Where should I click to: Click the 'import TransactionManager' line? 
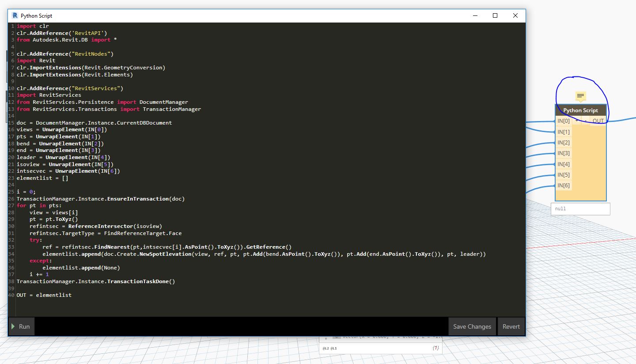coord(109,109)
